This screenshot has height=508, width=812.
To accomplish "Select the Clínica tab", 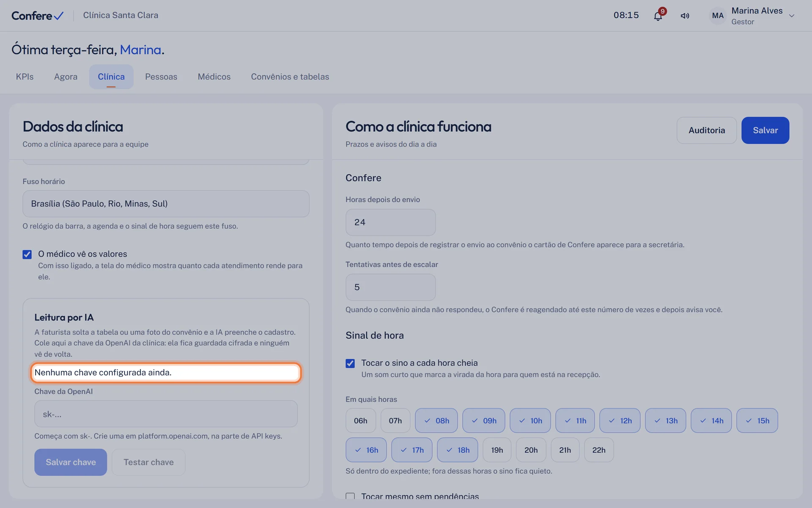I will pyautogui.click(x=111, y=77).
